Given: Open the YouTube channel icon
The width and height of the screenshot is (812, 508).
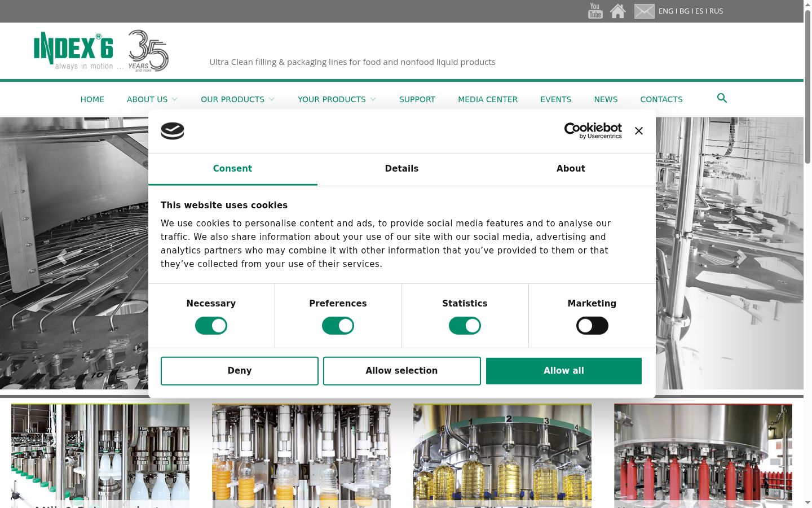Looking at the screenshot, I should (x=595, y=11).
